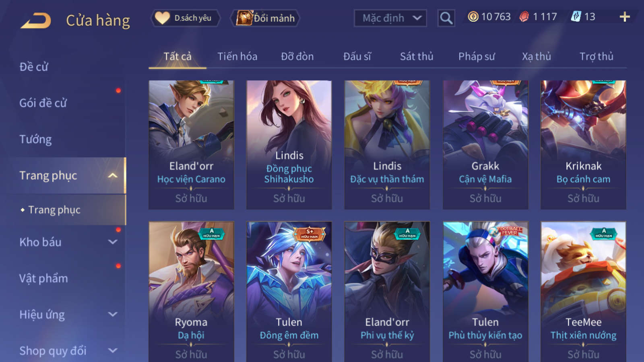This screenshot has width=644, height=362.
Task: Click the gold coin balance icon
Action: [x=473, y=16]
